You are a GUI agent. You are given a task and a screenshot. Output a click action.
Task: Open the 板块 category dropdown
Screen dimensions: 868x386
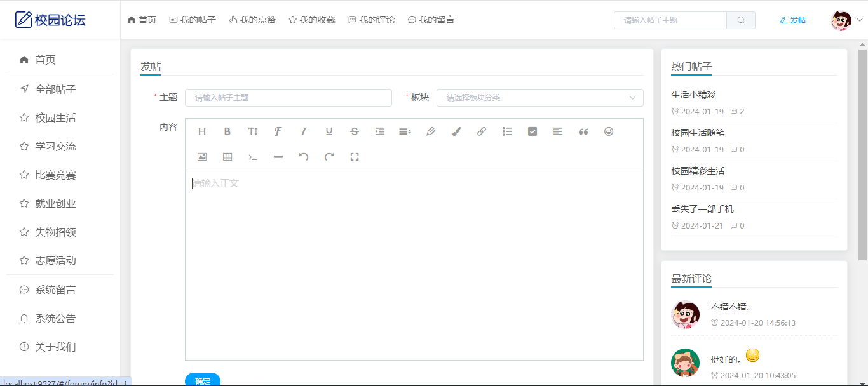point(539,98)
